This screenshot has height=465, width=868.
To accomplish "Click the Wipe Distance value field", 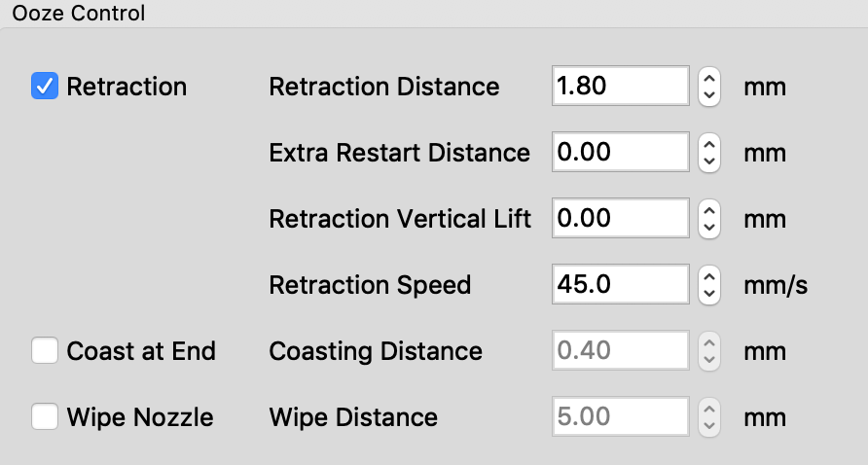I will tap(621, 416).
